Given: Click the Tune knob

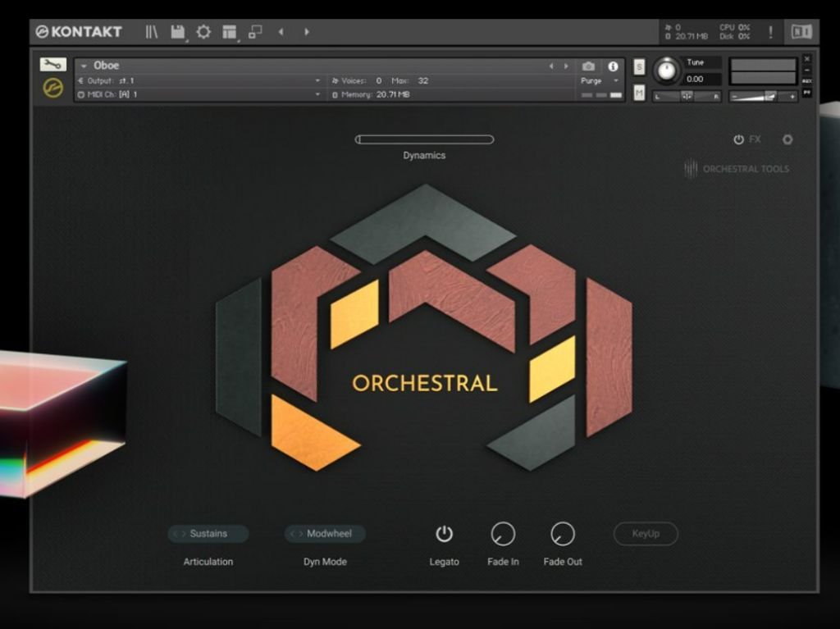Looking at the screenshot, I should [x=667, y=71].
